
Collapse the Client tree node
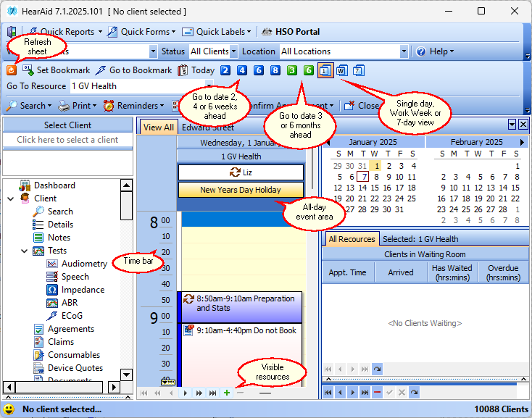[11, 198]
